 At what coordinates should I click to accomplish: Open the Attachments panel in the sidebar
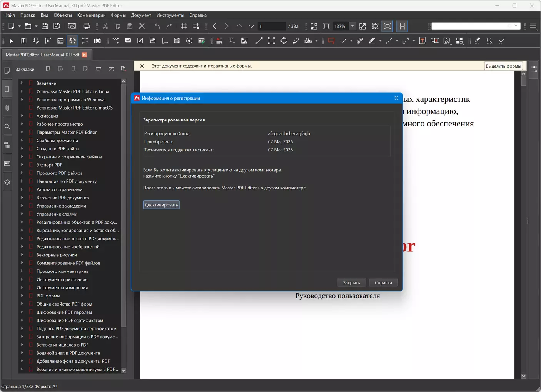[x=7, y=108]
